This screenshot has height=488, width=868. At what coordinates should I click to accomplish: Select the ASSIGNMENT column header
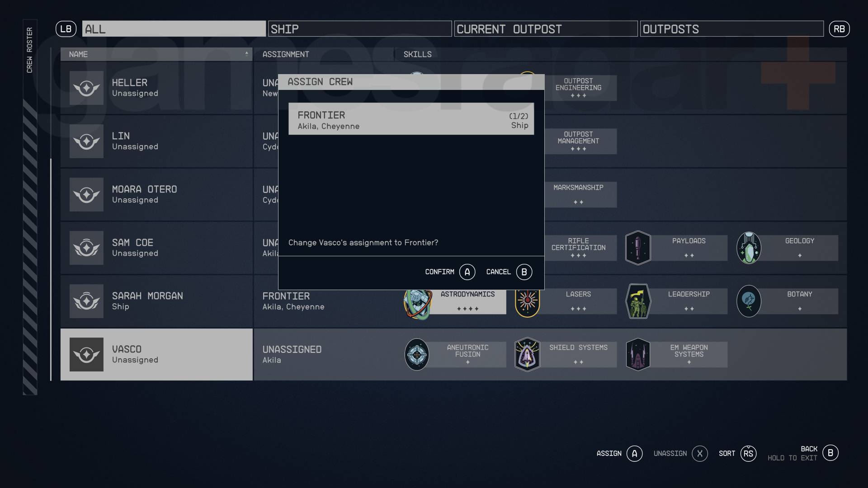pos(286,54)
